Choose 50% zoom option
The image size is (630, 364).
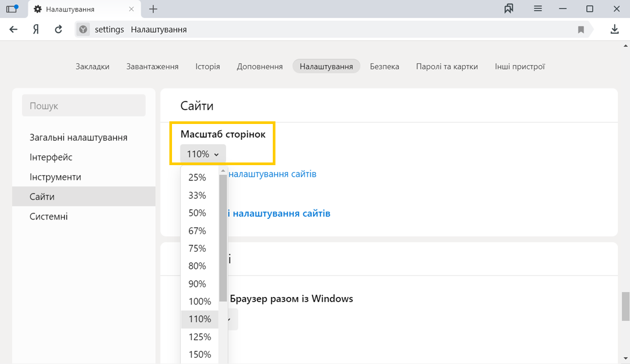click(x=199, y=213)
